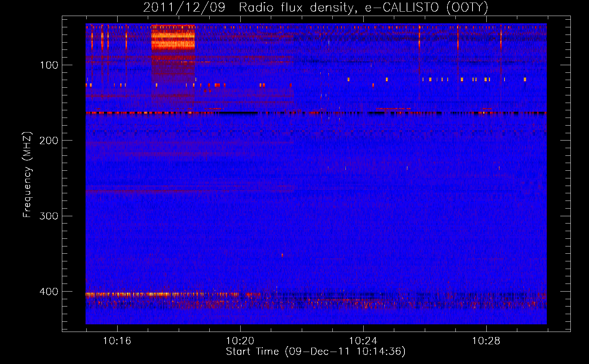This screenshot has height=364, width=589.
Task: Select the 200 frequency tick label
Action: pyautogui.click(x=49, y=141)
